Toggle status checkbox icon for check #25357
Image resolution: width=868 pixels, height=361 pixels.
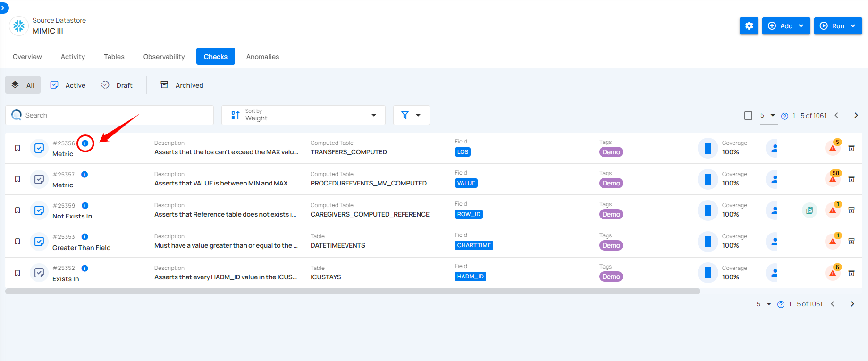[x=39, y=179]
